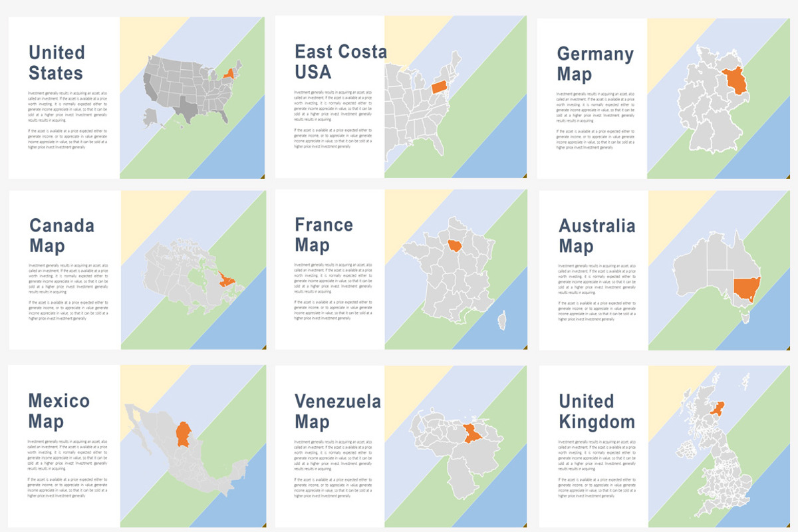Select the second body paragraph on Venezuela Map slide
Screen dimensions: 798x532
coord(334,486)
